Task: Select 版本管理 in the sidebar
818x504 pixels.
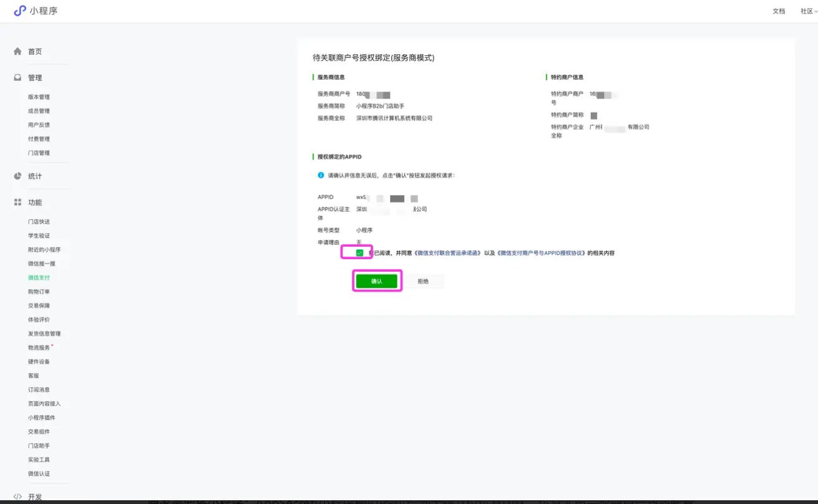Action: point(39,97)
